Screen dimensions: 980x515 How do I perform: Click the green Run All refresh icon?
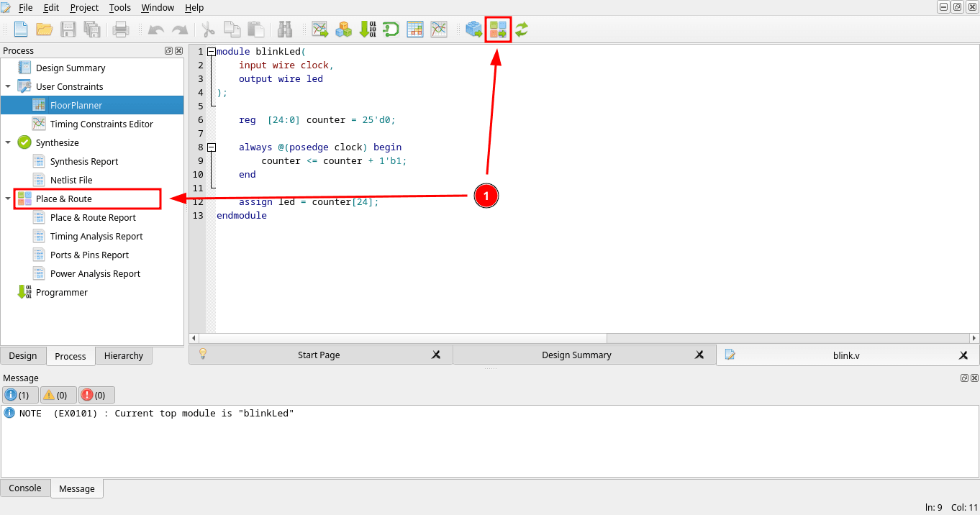(x=522, y=29)
